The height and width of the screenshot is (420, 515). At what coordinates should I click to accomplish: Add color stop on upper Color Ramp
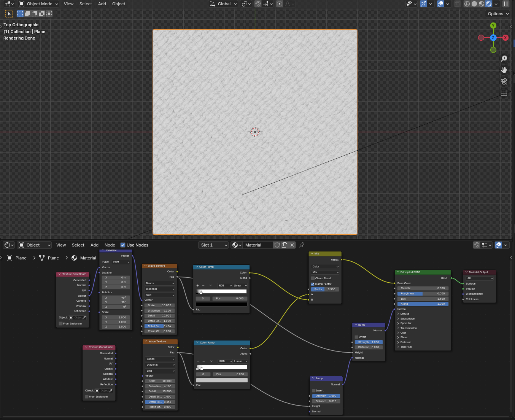pos(197,285)
